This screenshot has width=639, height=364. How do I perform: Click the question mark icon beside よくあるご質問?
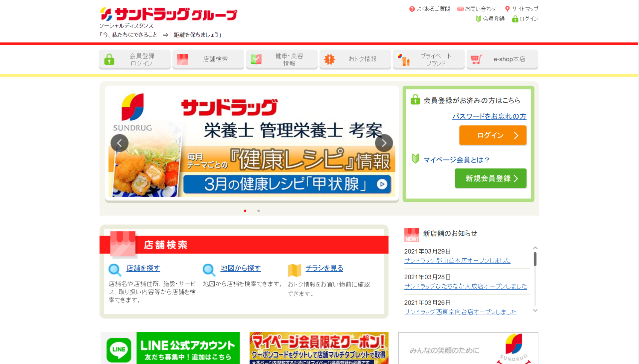pos(412,9)
